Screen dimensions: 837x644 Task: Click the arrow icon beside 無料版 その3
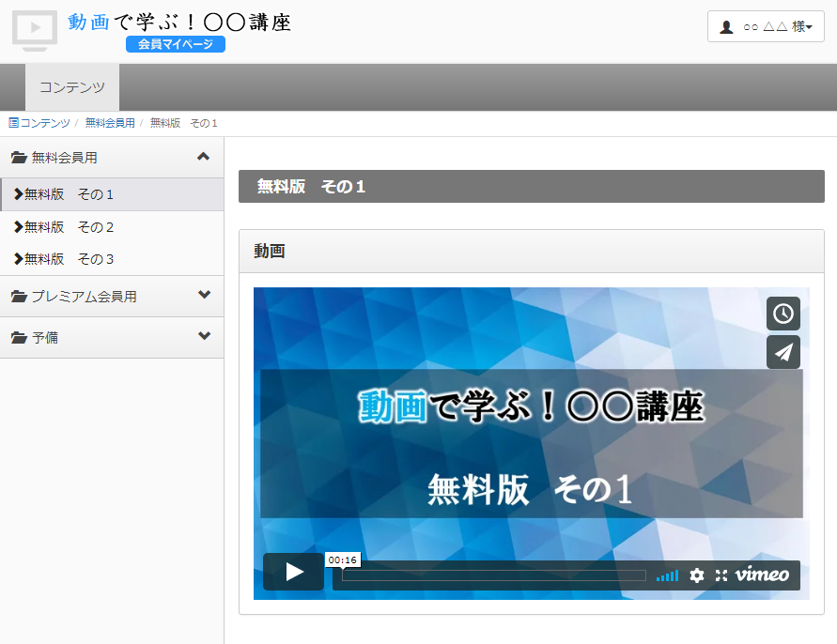[19, 259]
